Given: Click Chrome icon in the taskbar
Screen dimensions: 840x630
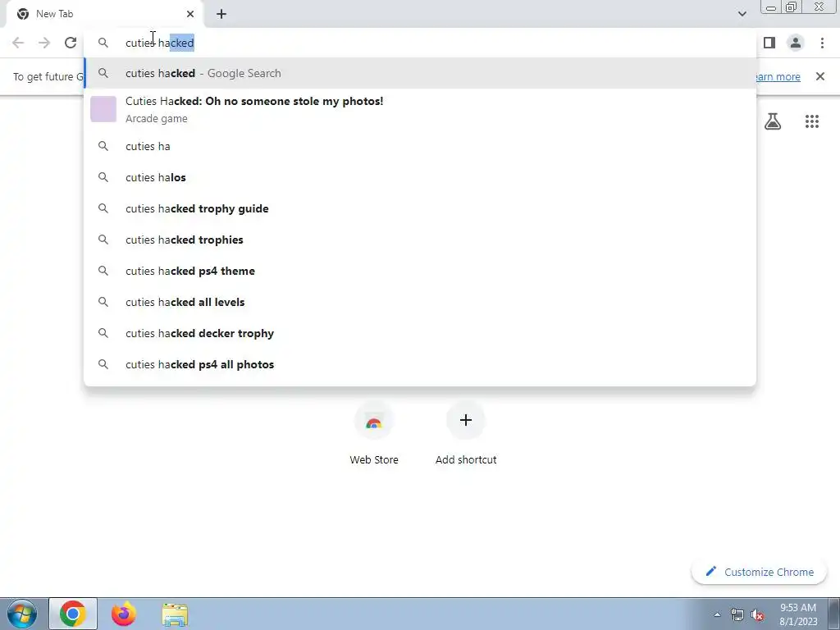Looking at the screenshot, I should pyautogui.click(x=73, y=614).
